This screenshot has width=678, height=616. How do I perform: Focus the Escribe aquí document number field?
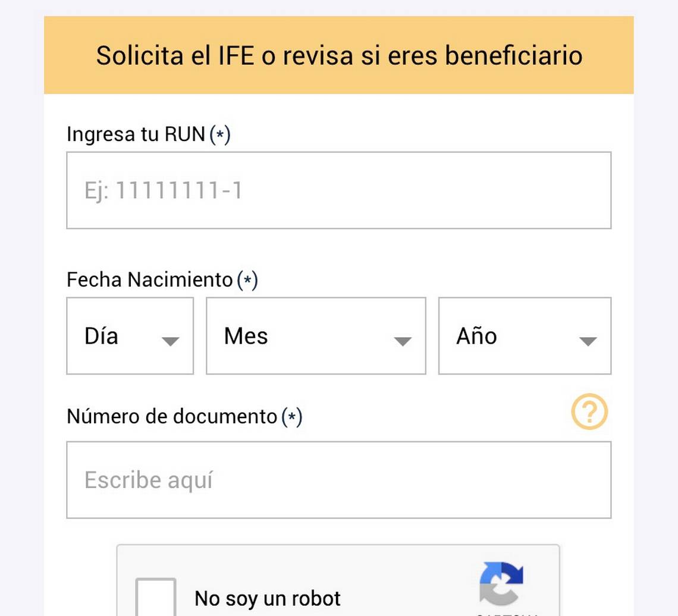click(x=338, y=480)
